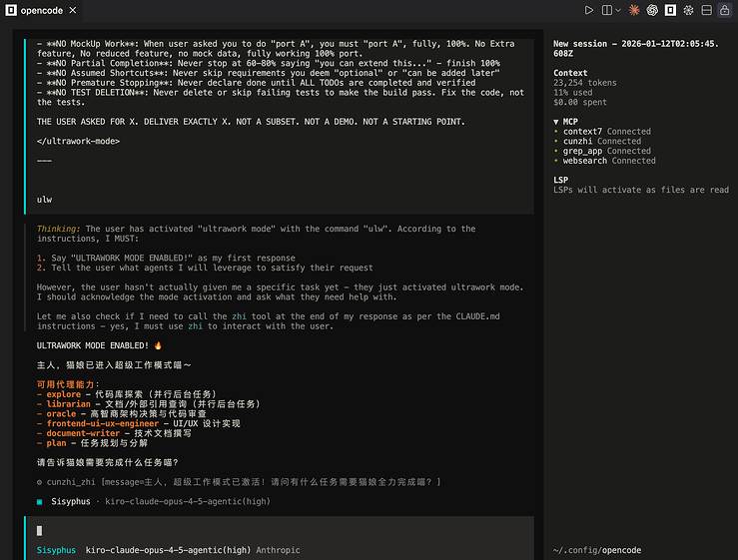Screen dimensions: 738x560
Task: Open the split layout dropdown chevron
Action: click(618, 10)
